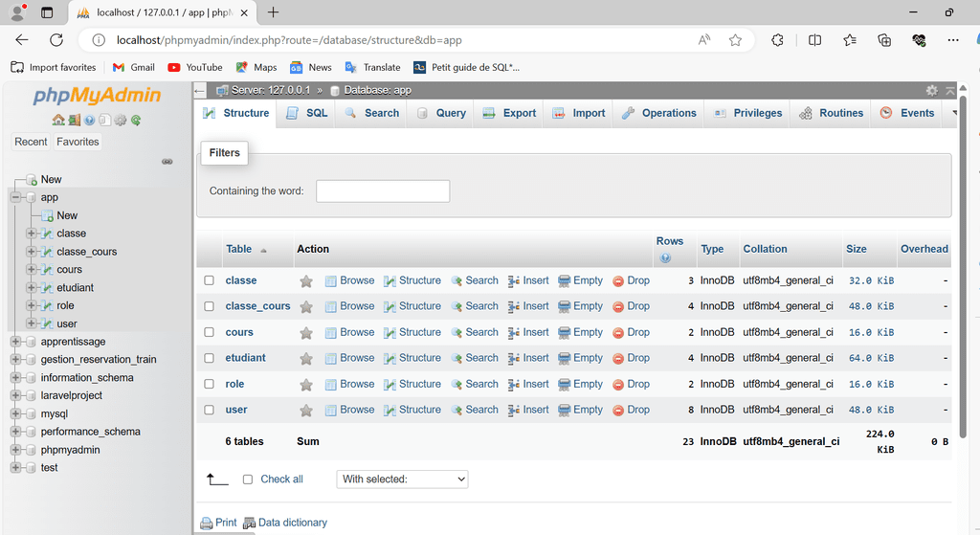Image resolution: width=980 pixels, height=535 pixels.
Task: Open browser extensions icon
Action: 777,40
